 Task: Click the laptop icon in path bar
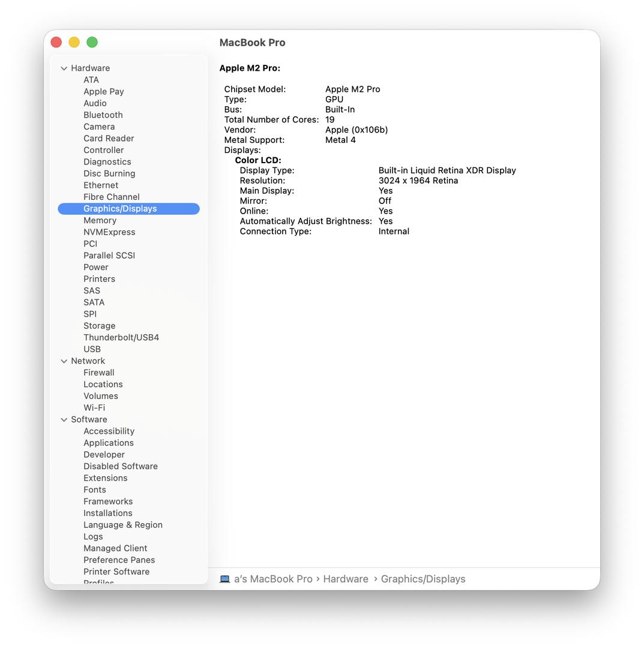[x=225, y=579]
